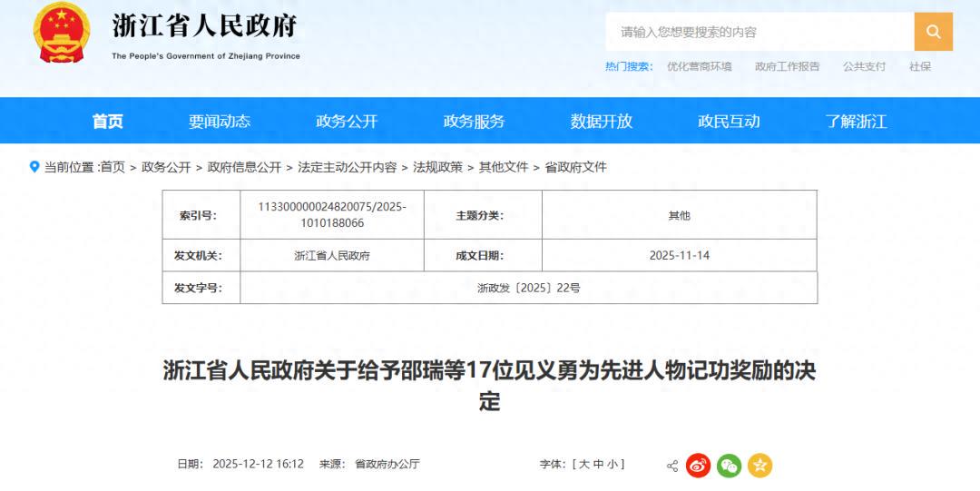
Task: Click the orange search magnifier button
Action: pos(933,32)
